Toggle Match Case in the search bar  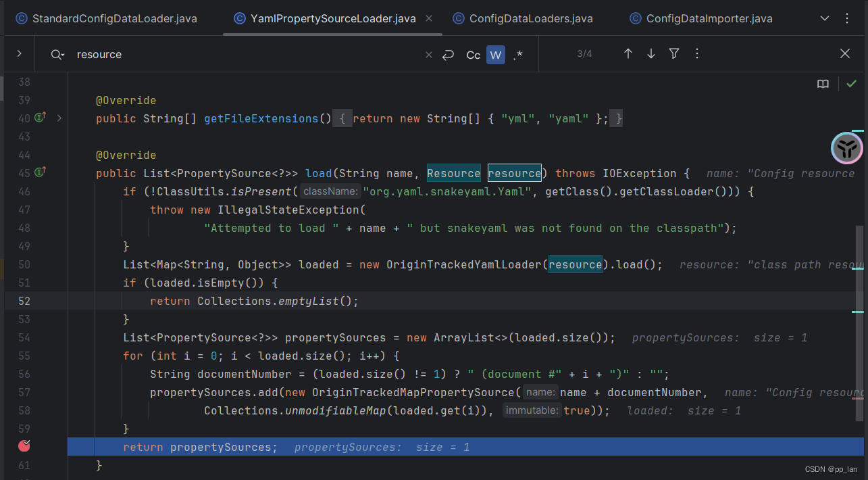click(x=473, y=54)
